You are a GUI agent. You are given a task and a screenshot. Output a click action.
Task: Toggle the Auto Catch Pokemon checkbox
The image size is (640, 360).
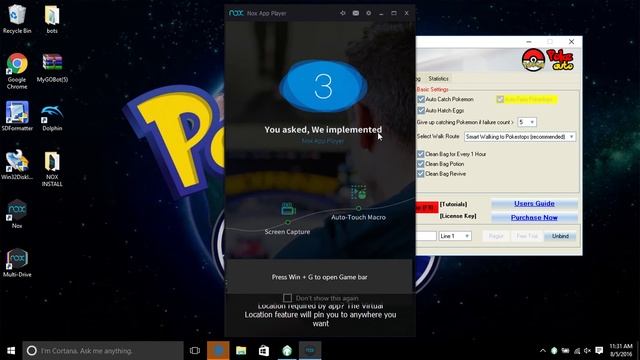(x=421, y=99)
